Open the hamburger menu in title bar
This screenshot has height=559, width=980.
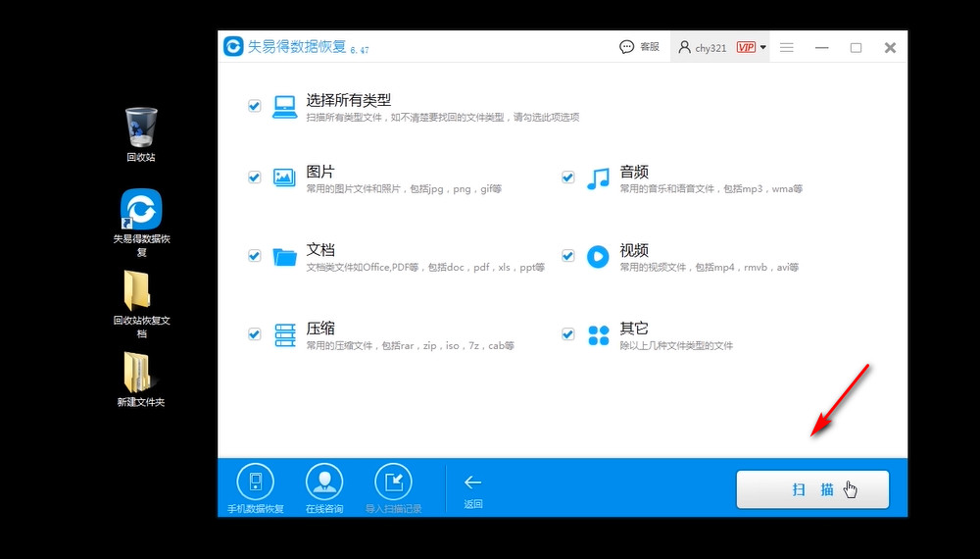coord(787,47)
